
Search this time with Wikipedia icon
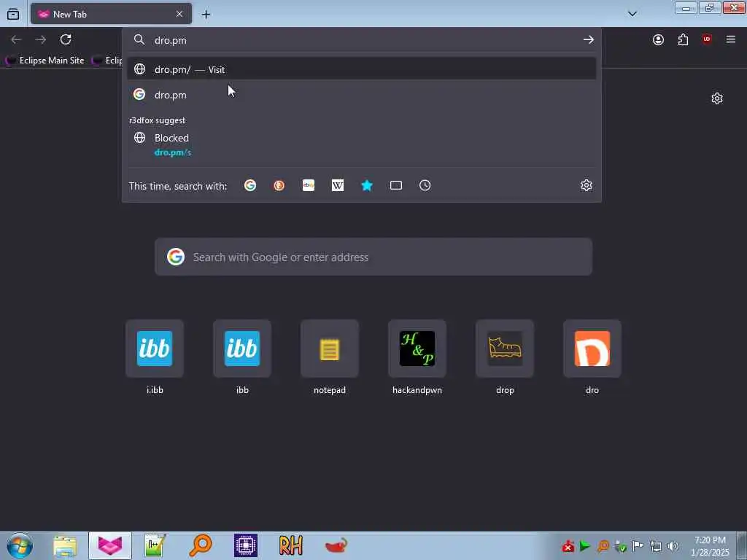[338, 185]
